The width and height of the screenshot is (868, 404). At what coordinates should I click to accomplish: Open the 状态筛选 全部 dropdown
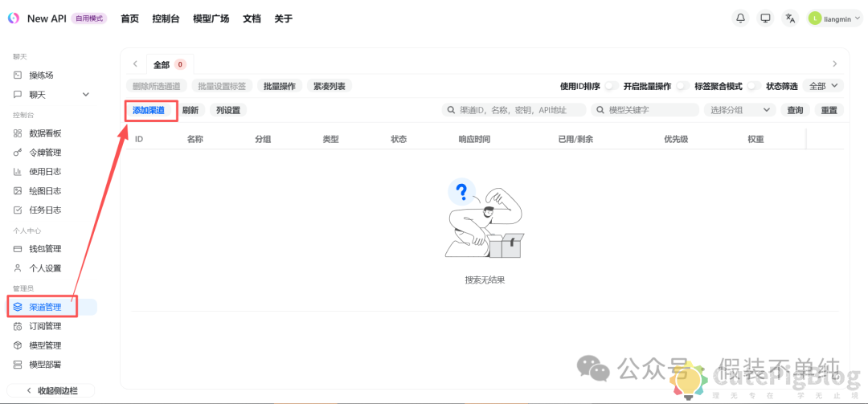click(823, 86)
